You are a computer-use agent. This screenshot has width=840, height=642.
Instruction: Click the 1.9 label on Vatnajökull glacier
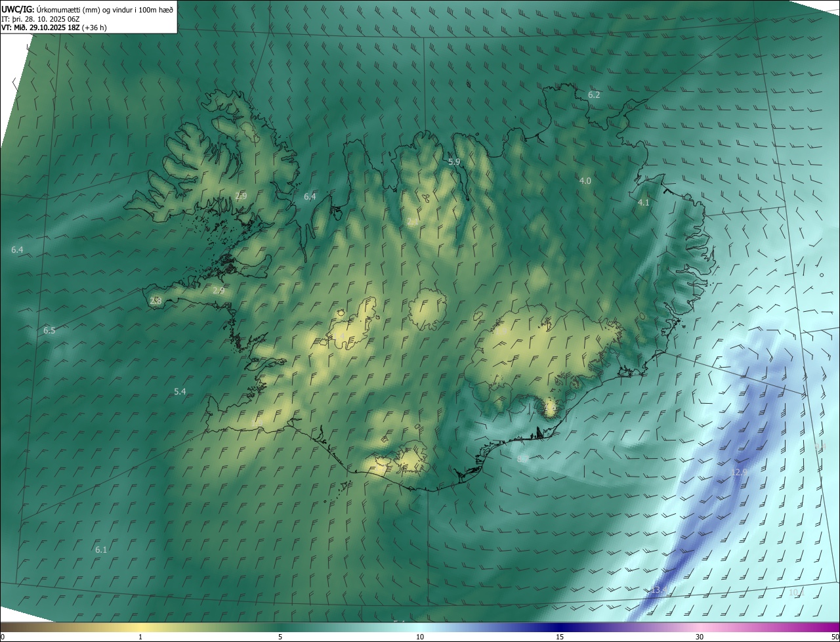tap(501, 333)
